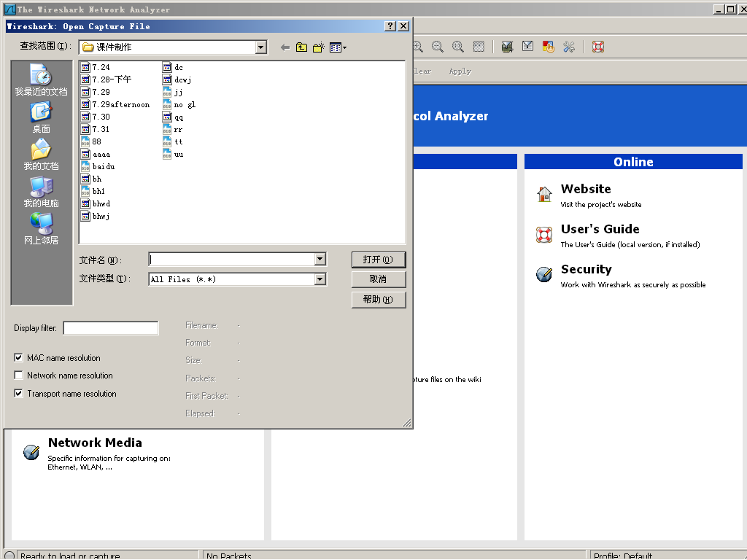This screenshot has height=560, width=747.
Task: Select file named tt
Action: 173,141
